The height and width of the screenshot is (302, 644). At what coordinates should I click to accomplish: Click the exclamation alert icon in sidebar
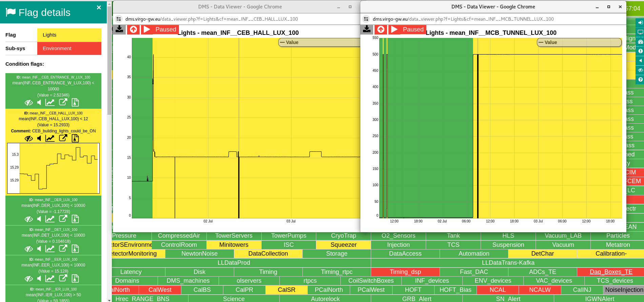point(640,51)
